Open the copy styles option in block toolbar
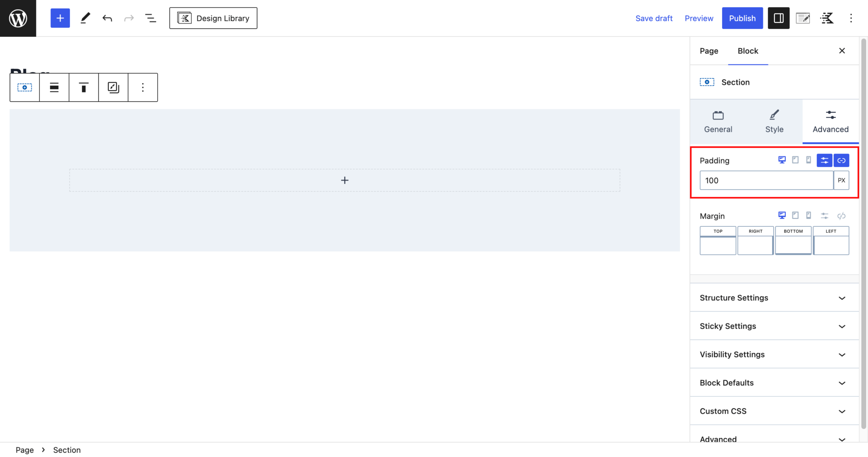 [113, 87]
